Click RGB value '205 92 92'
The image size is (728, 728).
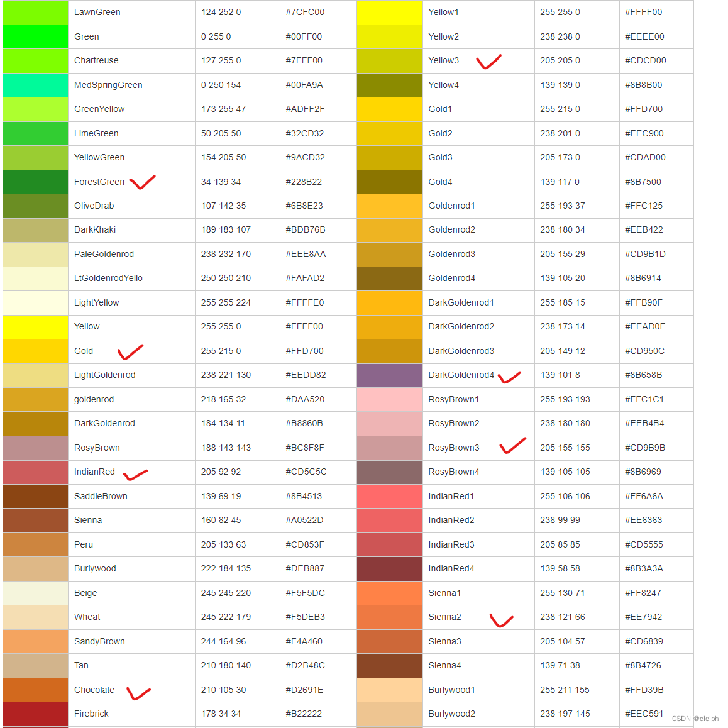(221, 472)
